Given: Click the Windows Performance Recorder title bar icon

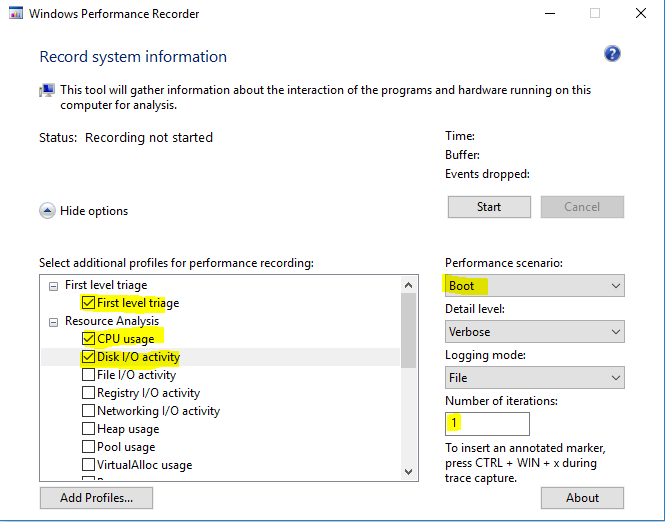Looking at the screenshot, I should tap(13, 14).
